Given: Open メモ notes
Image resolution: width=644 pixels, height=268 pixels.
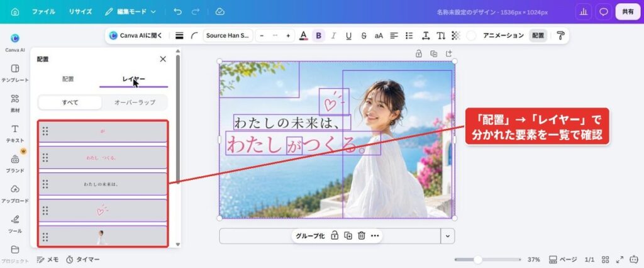Looking at the screenshot, I should pos(48,260).
